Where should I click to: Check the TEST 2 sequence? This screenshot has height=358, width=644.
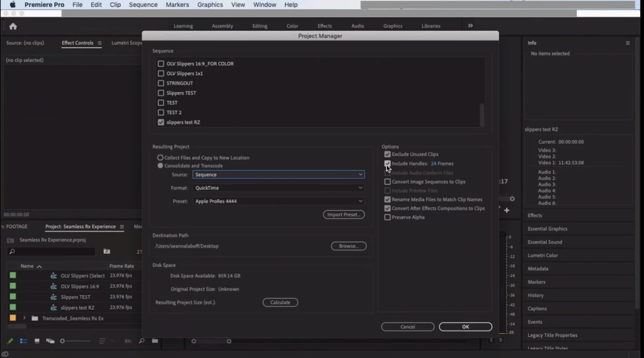pyautogui.click(x=161, y=113)
